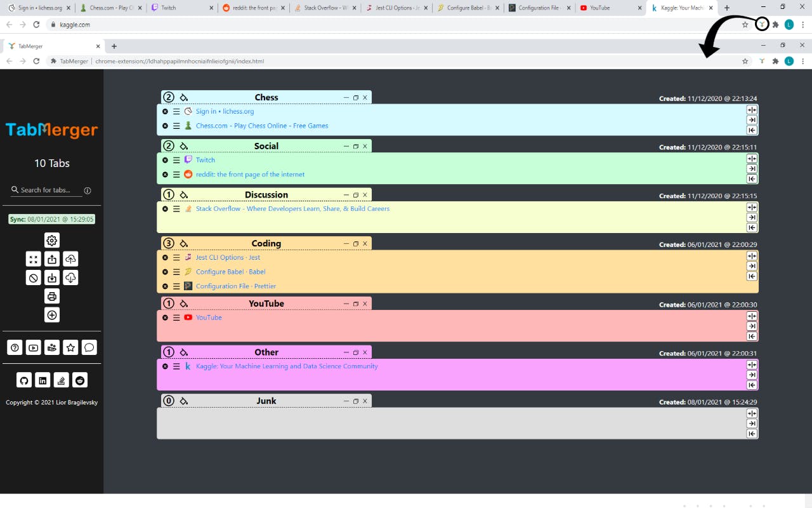
Task: Open TabMerger settings gear icon
Action: (52, 240)
